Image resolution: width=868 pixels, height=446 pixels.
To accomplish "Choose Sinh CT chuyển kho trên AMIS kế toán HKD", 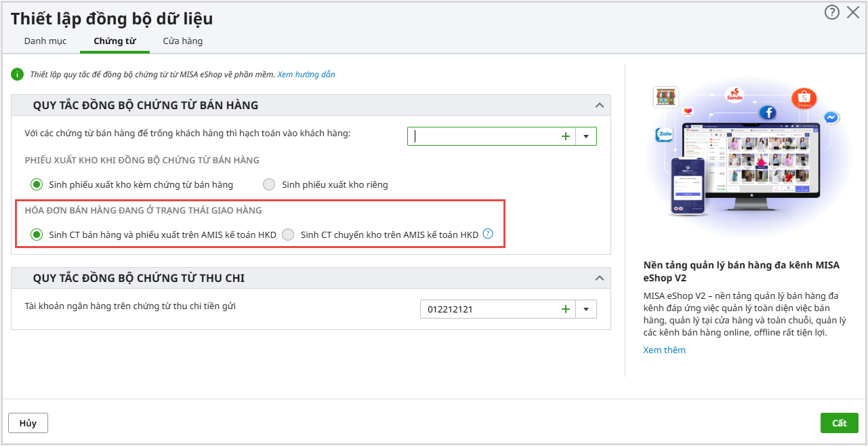I will (x=288, y=235).
